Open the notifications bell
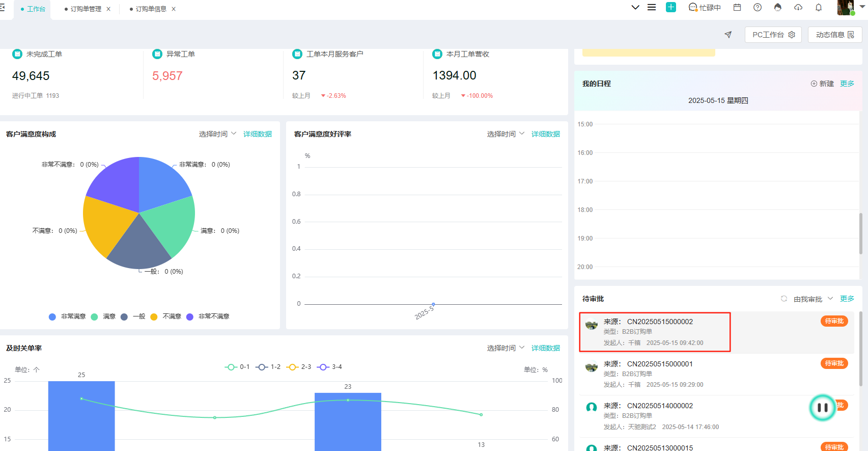Screen dimensions: 868x451 click(x=819, y=7)
